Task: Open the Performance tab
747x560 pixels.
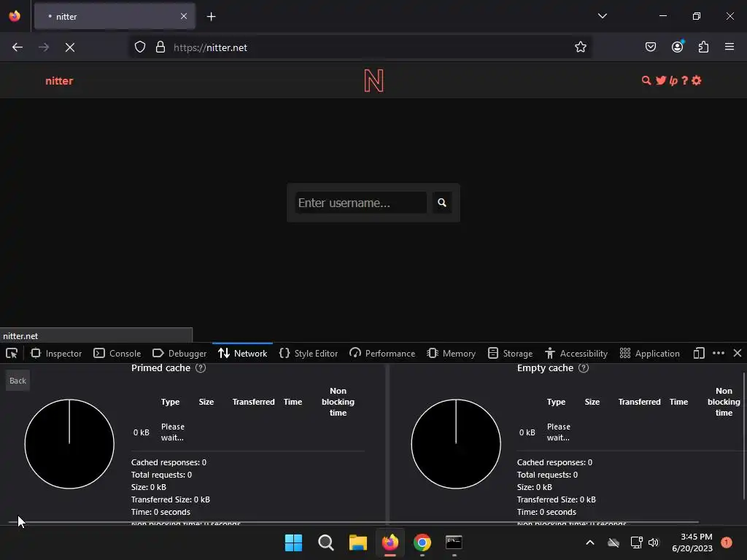Action: (382, 354)
